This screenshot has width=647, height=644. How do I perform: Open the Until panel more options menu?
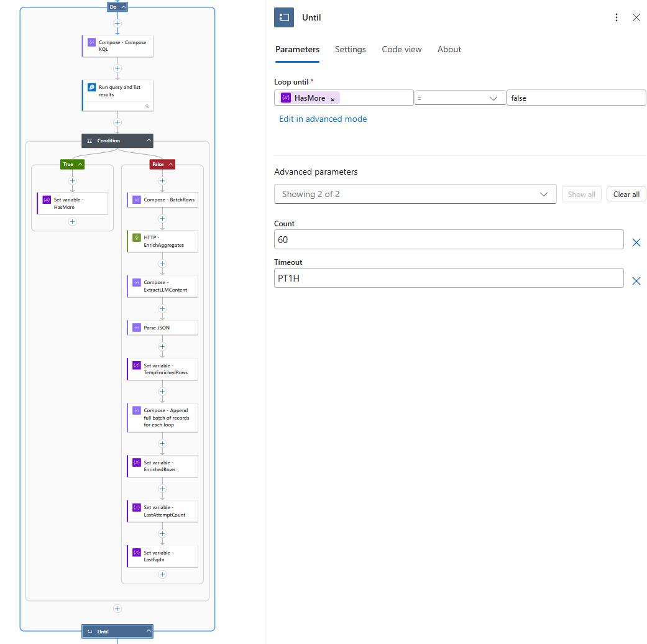616,17
